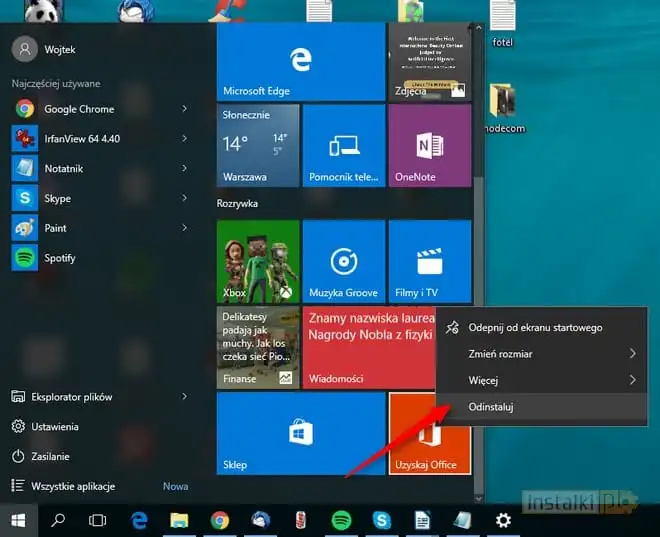This screenshot has height=537, width=660.
Task: Choose Odepnij od ekranu startowego
Action: pyautogui.click(x=535, y=327)
